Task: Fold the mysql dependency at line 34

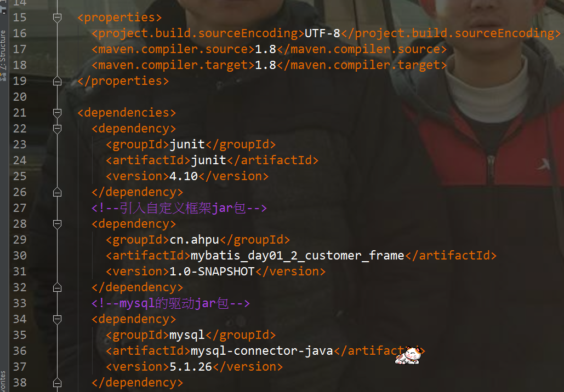Action: click(57, 319)
